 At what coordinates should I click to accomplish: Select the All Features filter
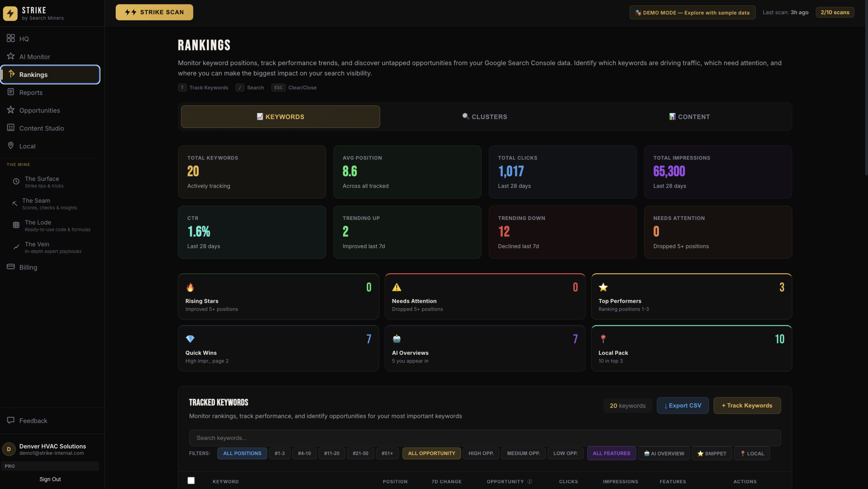[x=611, y=454]
